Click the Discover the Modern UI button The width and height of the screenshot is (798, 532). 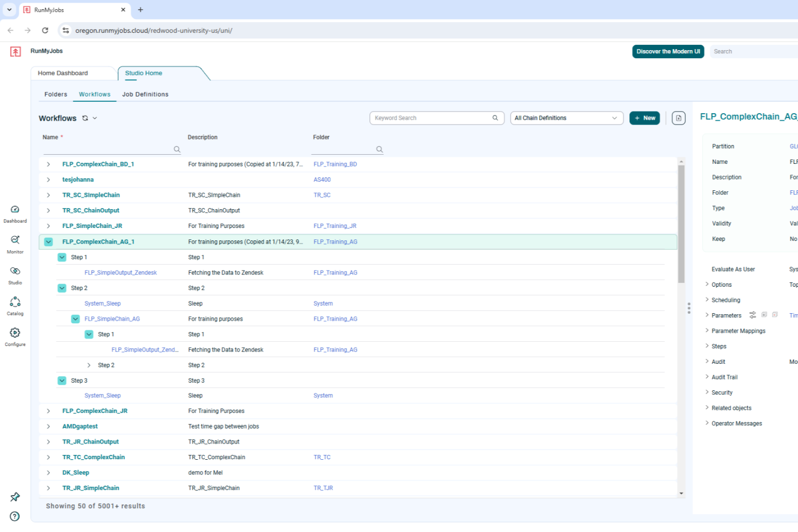point(668,51)
